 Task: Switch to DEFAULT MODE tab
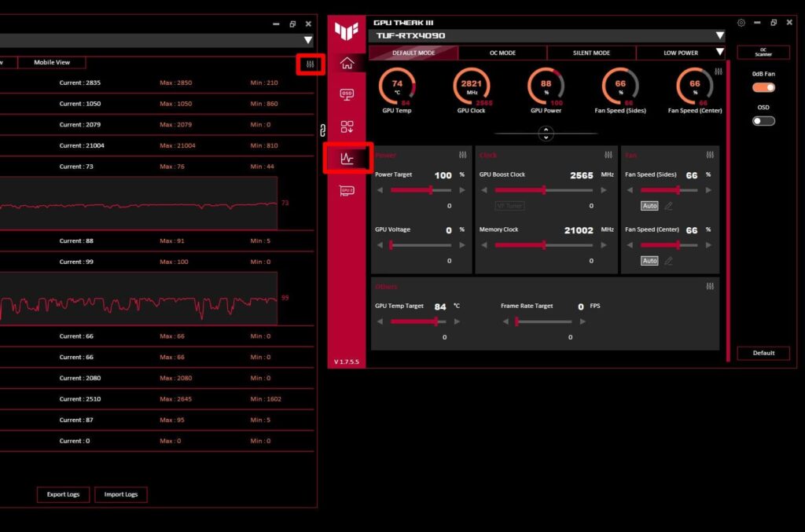414,53
